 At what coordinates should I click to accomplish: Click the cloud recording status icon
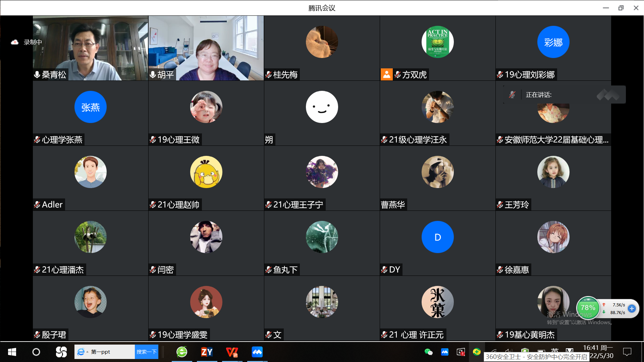14,42
